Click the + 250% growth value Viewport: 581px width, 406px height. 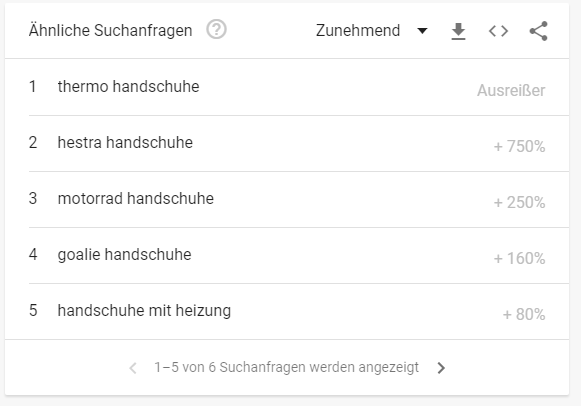click(519, 202)
